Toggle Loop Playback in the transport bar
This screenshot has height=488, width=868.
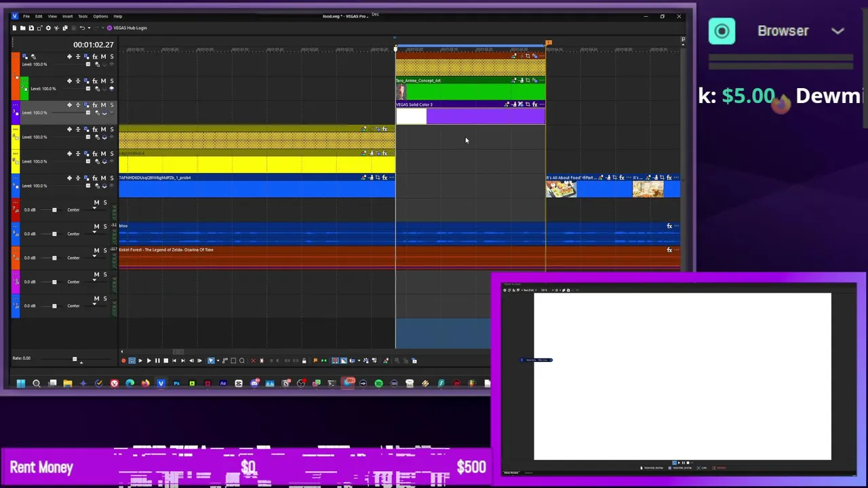pyautogui.click(x=132, y=361)
